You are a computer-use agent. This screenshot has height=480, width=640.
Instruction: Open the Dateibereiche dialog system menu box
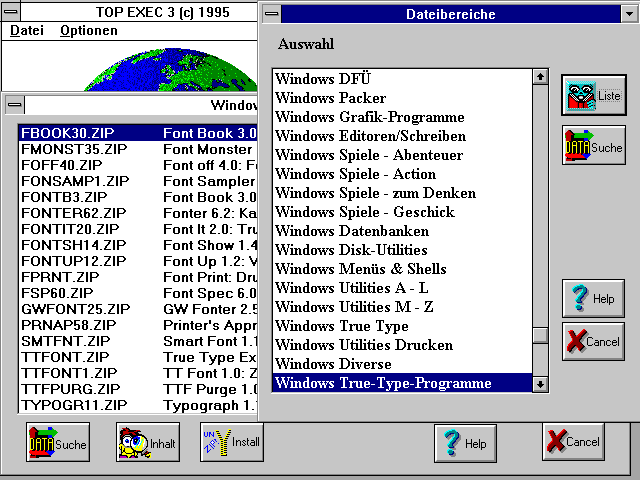click(271, 14)
